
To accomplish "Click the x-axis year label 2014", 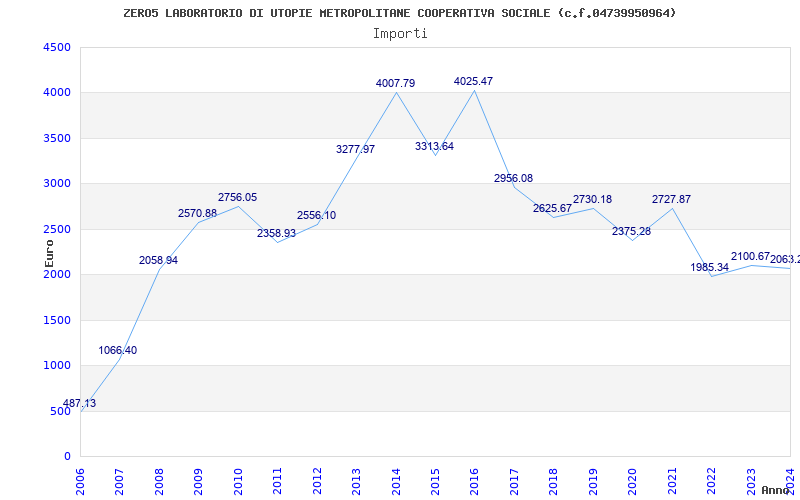I will [396, 481].
